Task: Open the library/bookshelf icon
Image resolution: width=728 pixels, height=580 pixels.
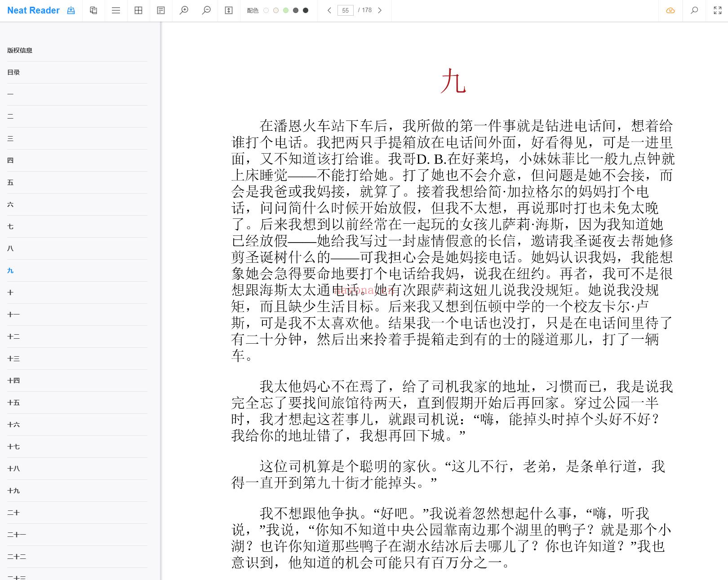Action: click(x=93, y=10)
